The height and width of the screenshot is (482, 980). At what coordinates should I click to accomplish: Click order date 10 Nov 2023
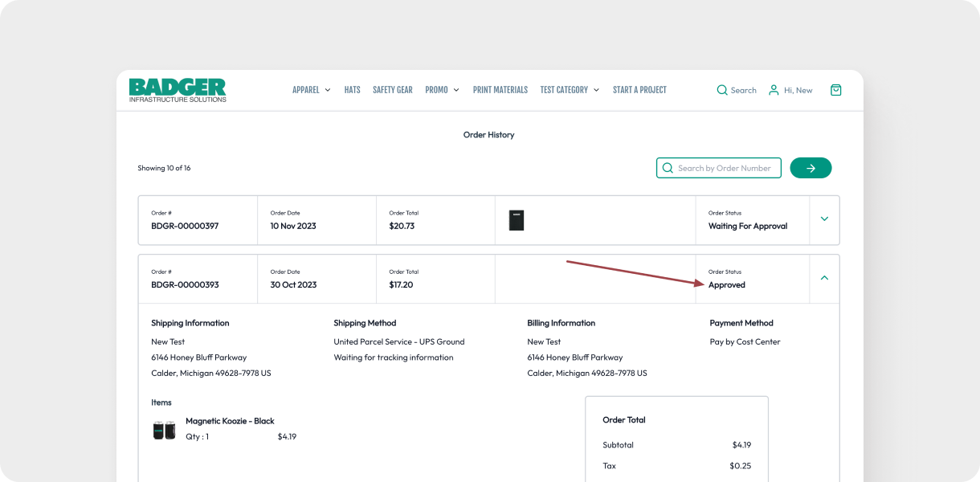(x=293, y=226)
